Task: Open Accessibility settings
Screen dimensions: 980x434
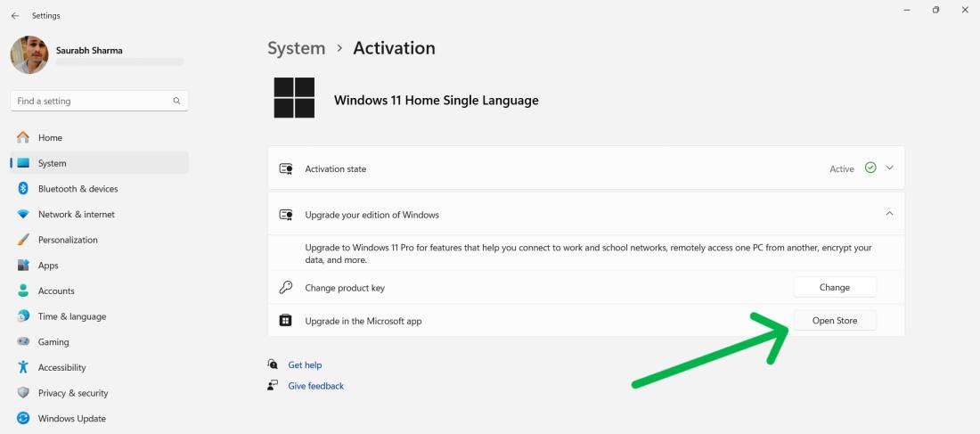Action: (x=61, y=367)
